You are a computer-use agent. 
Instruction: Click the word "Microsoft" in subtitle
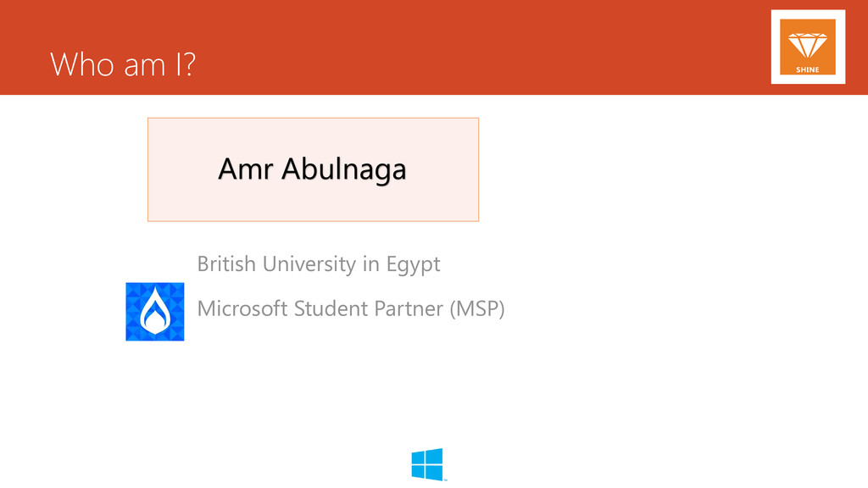pyautogui.click(x=242, y=308)
